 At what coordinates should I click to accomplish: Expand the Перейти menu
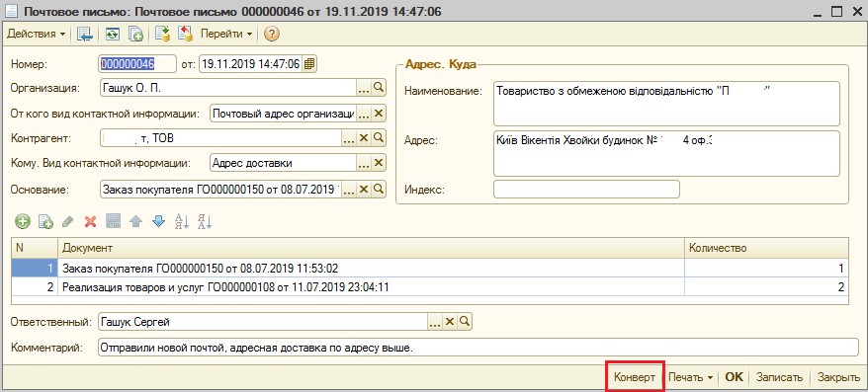(226, 34)
